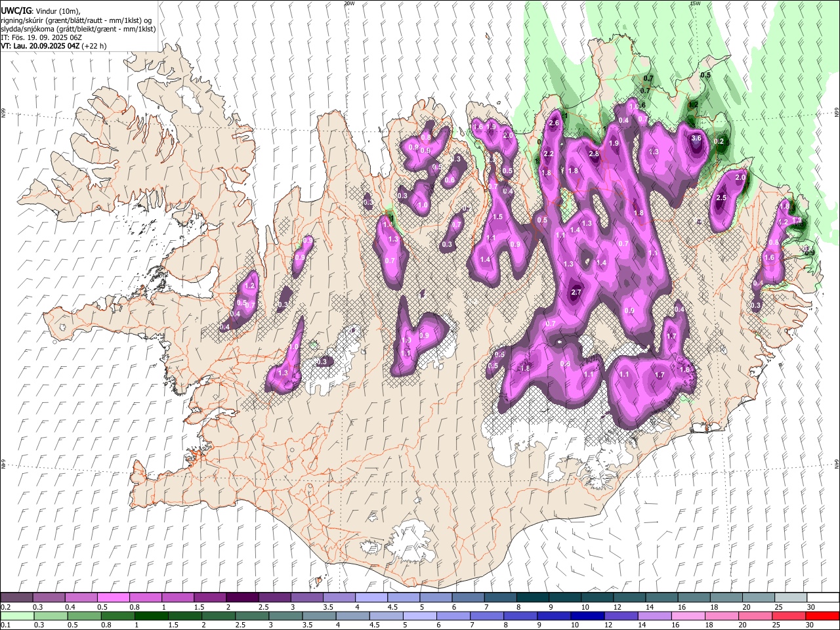Screen dimensions: 840x630
Task: Click the '0.1' label in the lower legend
Action: pyautogui.click(x=6, y=625)
